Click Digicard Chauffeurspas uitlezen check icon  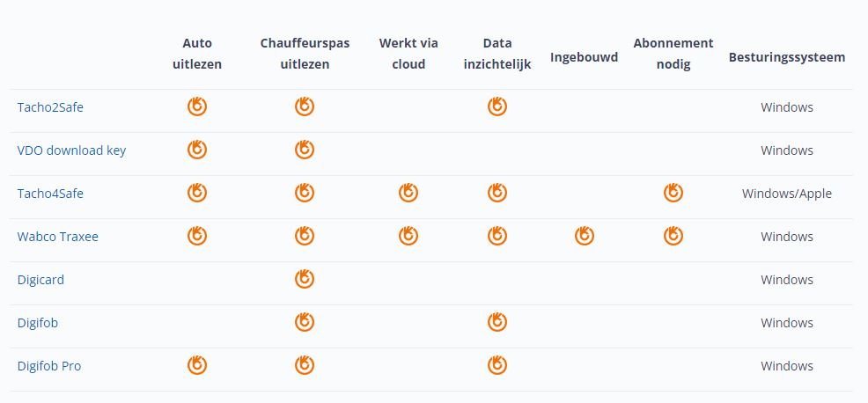(x=305, y=278)
